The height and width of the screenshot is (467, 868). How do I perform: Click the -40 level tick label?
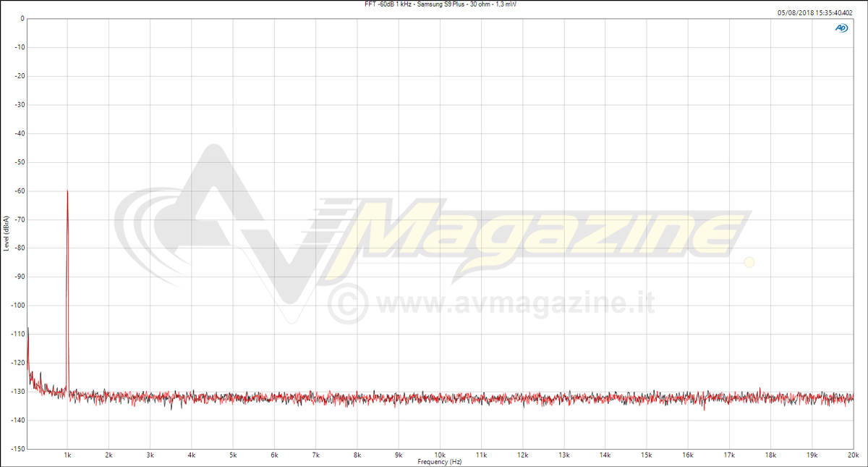(x=20, y=133)
